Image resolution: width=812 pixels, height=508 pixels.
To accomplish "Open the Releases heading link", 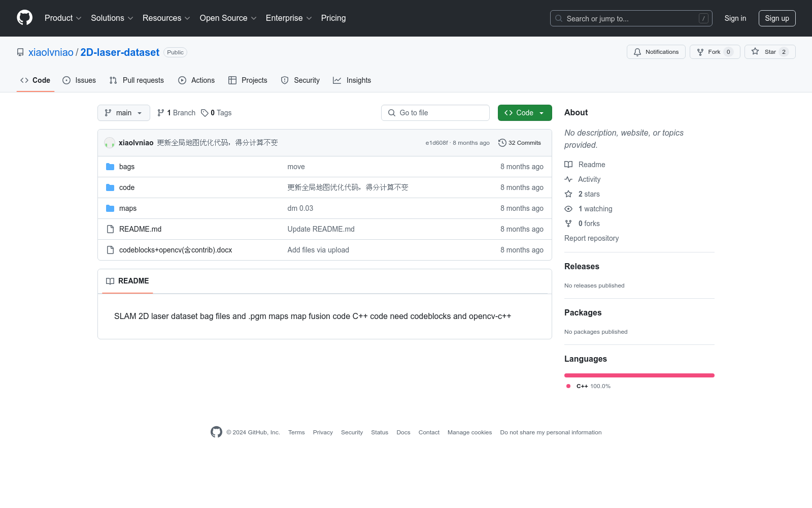I will 582,266.
